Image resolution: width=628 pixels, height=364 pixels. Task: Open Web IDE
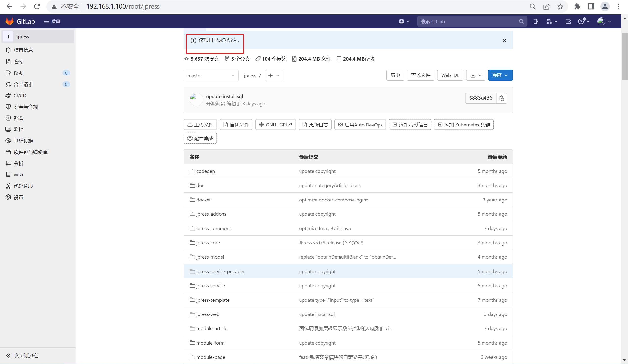[x=450, y=75]
